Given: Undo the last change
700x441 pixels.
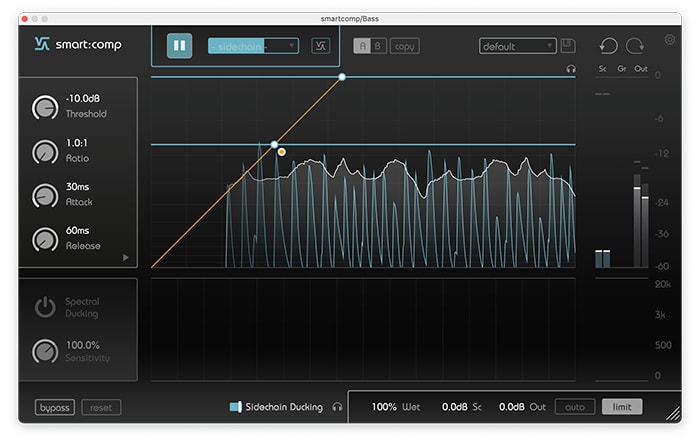Looking at the screenshot, I should (x=609, y=46).
